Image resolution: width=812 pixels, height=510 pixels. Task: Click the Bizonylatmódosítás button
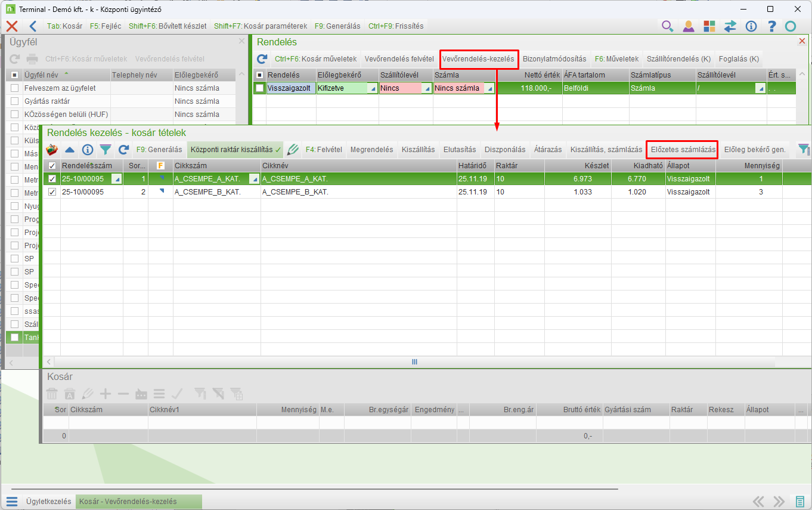point(554,59)
